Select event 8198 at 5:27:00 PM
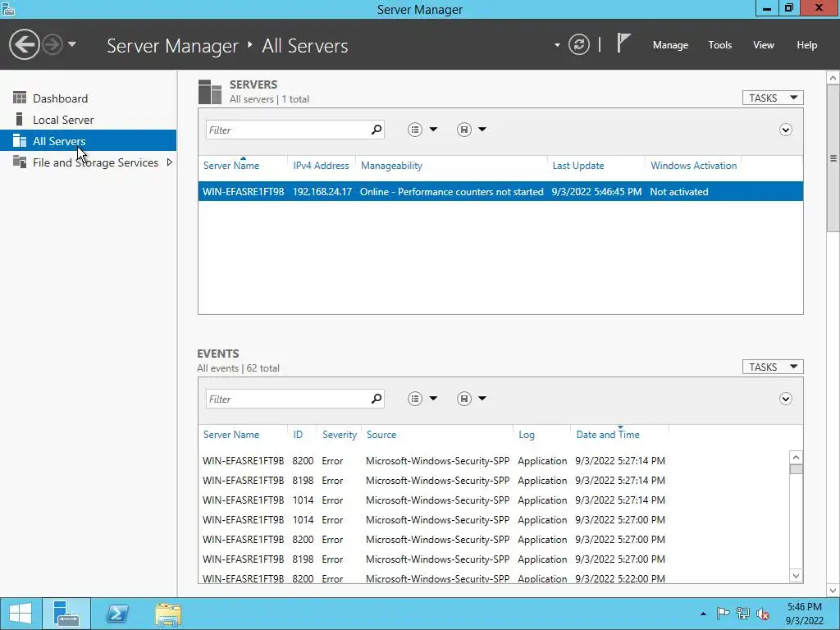Viewport: 840px width, 630px height. 493,559
